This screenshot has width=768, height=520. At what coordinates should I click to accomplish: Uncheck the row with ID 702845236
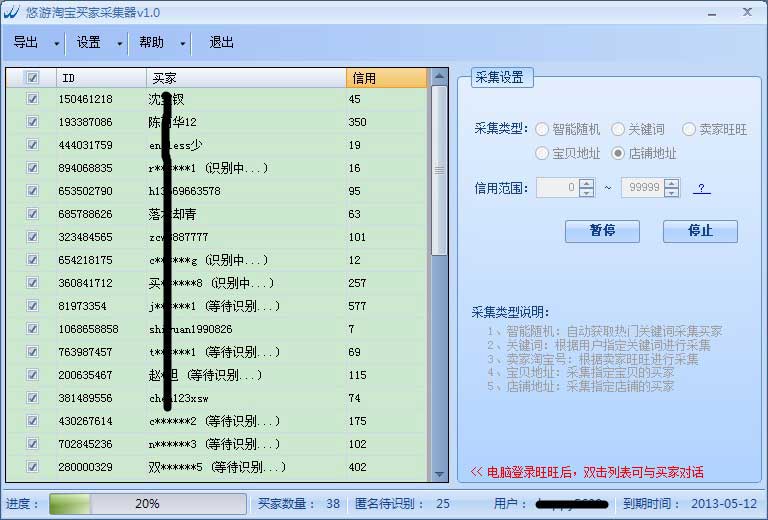point(32,444)
